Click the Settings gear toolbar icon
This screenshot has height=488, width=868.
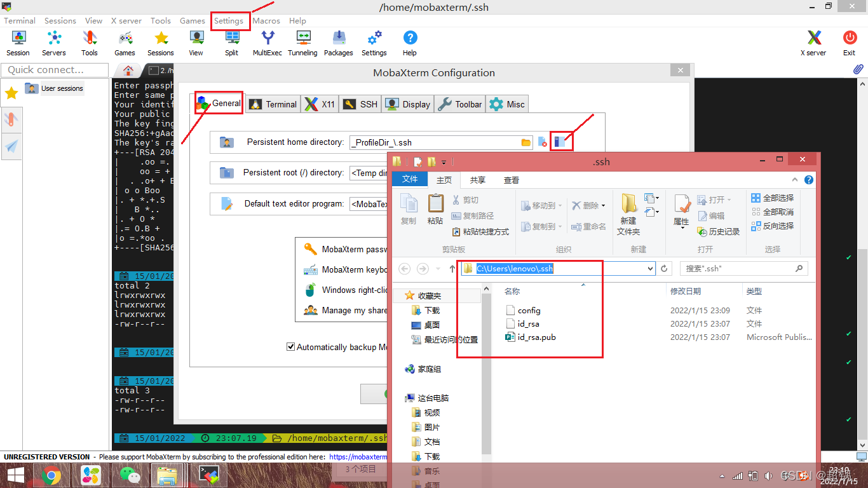[374, 43]
